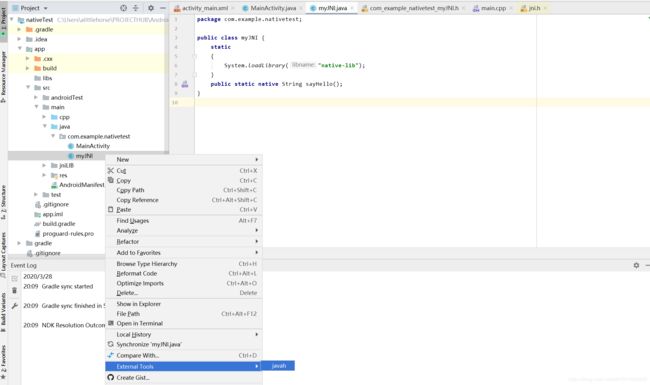Choose File Path menu item

pos(184,314)
